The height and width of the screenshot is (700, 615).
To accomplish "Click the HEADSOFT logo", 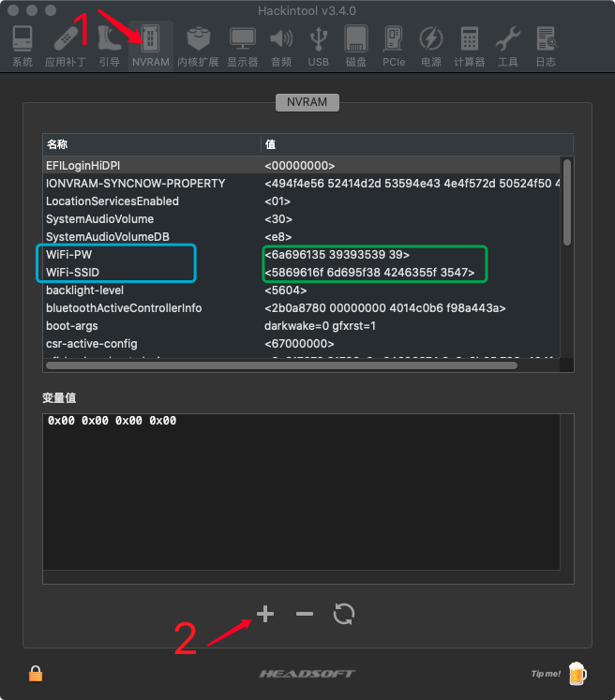I will click(x=307, y=674).
